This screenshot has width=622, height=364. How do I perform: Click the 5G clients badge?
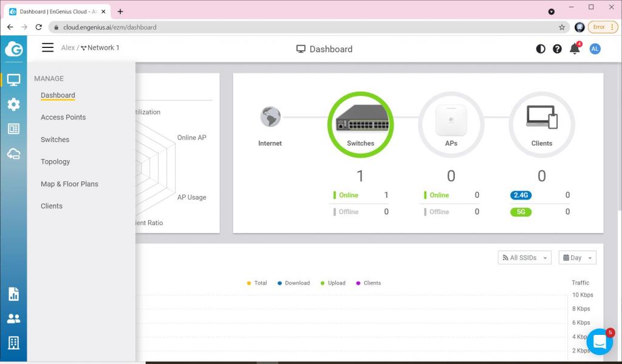point(521,212)
